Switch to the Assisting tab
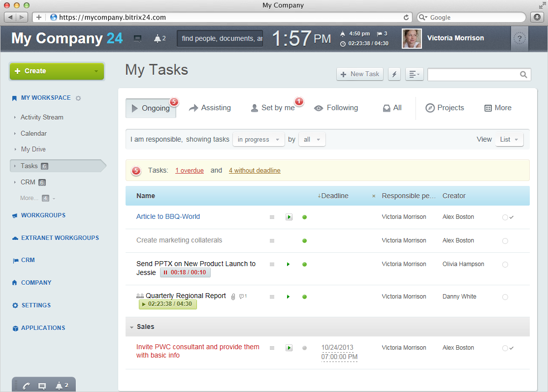This screenshot has height=392, width=548. tap(210, 108)
